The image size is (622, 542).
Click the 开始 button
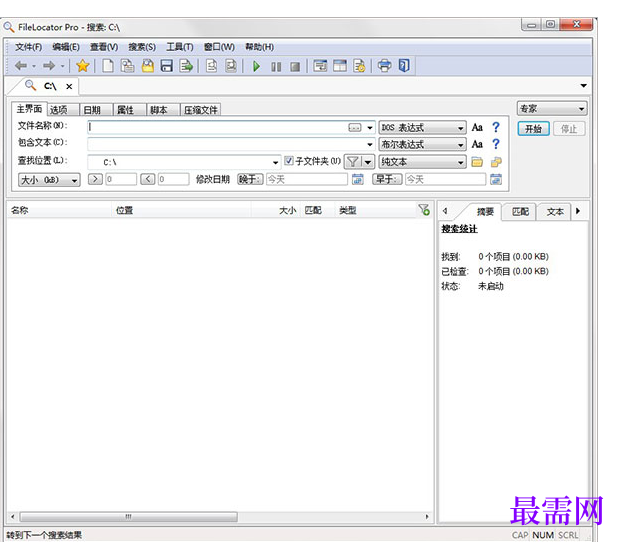coord(533,129)
